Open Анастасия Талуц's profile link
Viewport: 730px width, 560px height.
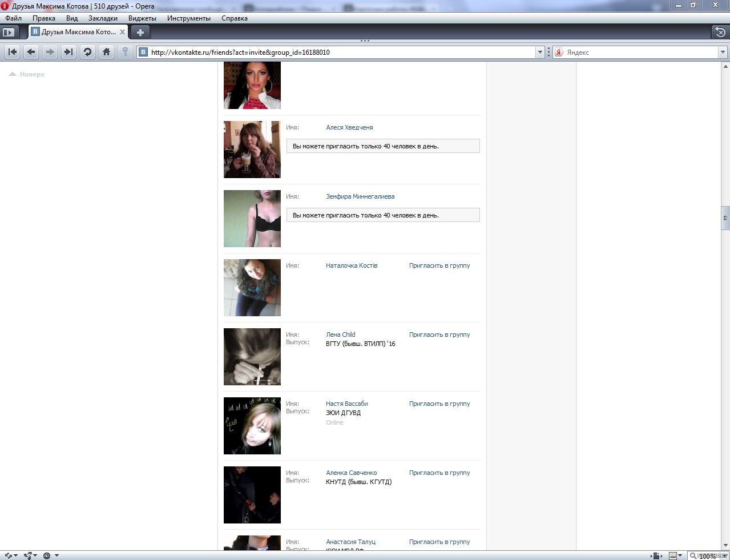[x=351, y=542]
